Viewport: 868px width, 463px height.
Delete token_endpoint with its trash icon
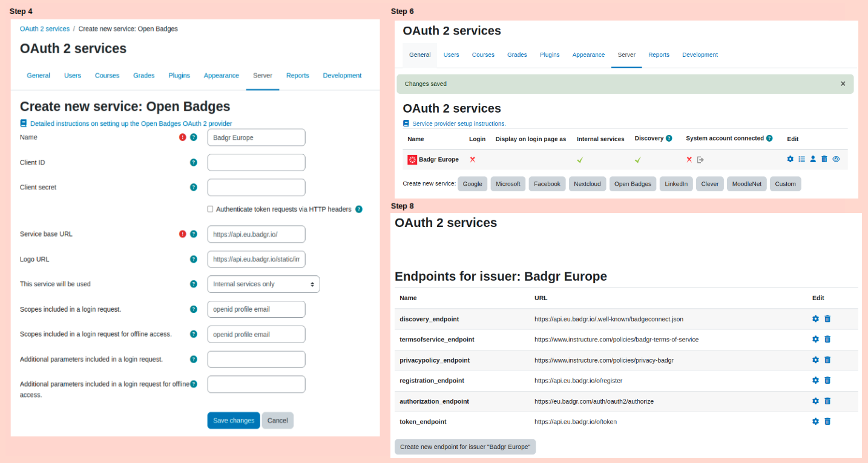pyautogui.click(x=827, y=421)
